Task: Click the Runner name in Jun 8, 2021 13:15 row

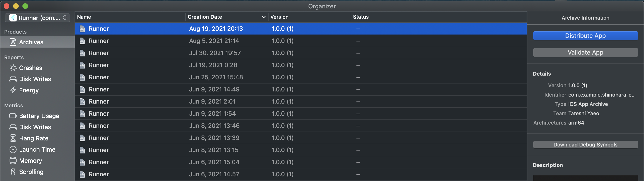Action: point(99,150)
